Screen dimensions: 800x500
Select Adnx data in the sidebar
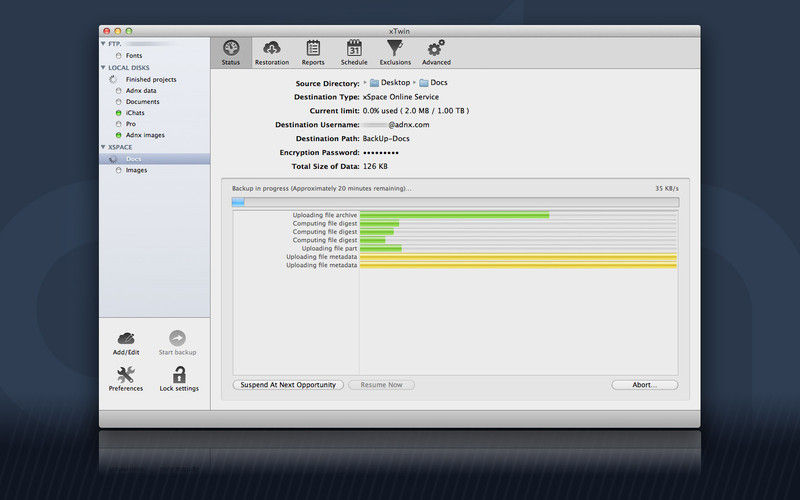[141, 91]
